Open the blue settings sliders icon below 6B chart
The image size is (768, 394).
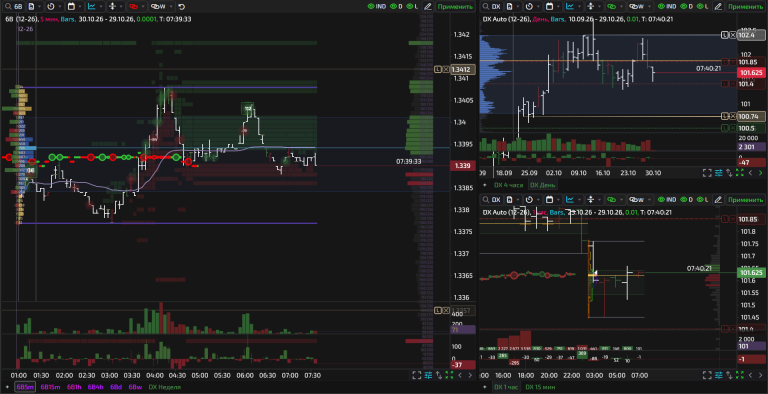(428, 375)
